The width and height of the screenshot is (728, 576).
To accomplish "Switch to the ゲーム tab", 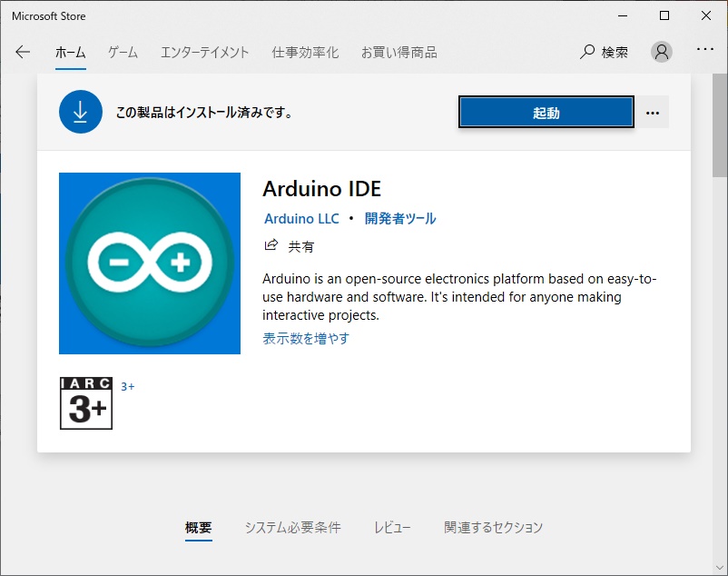I will tap(123, 53).
